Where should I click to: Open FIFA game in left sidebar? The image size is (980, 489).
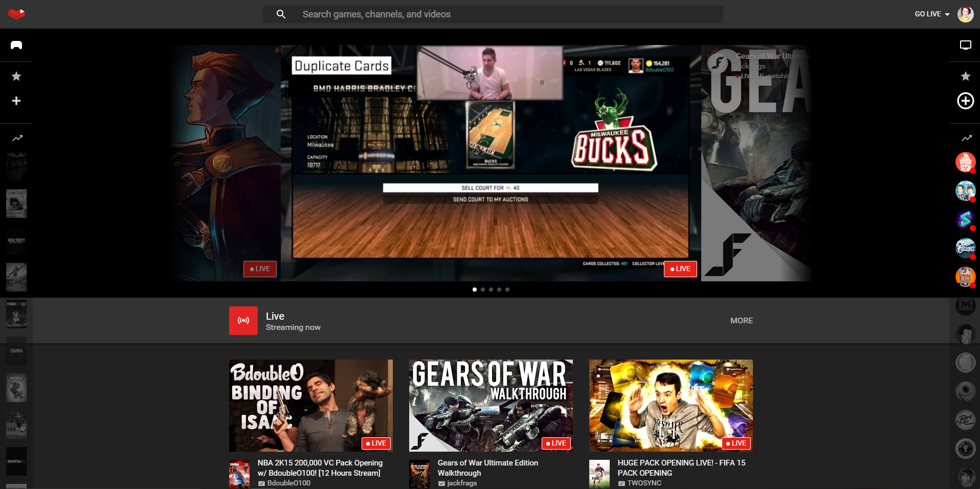point(16,425)
